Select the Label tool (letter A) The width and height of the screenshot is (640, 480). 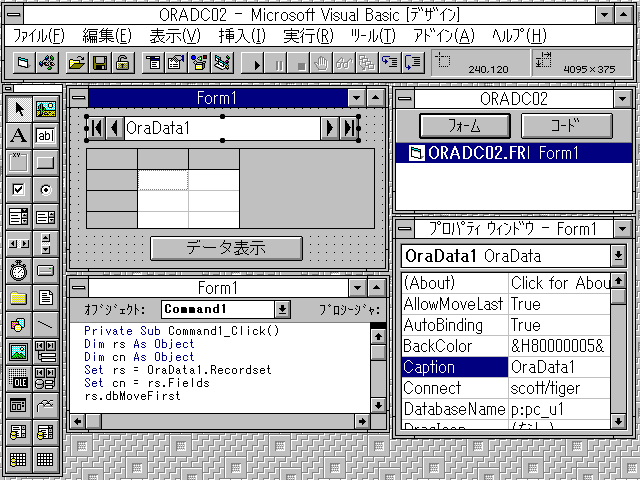pyautogui.click(x=18, y=135)
